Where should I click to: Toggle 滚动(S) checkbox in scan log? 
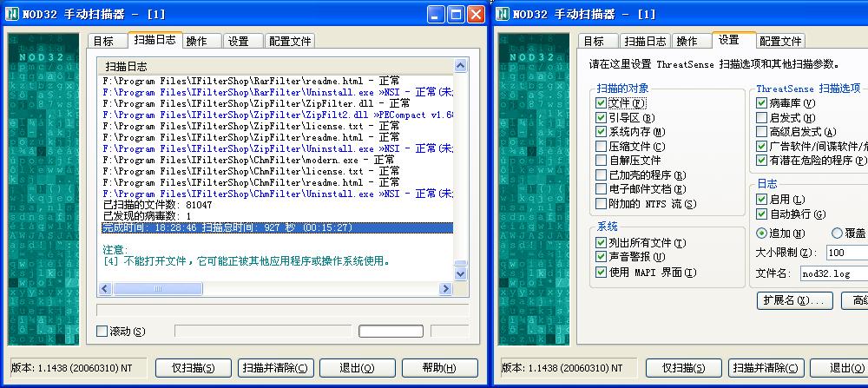click(102, 331)
